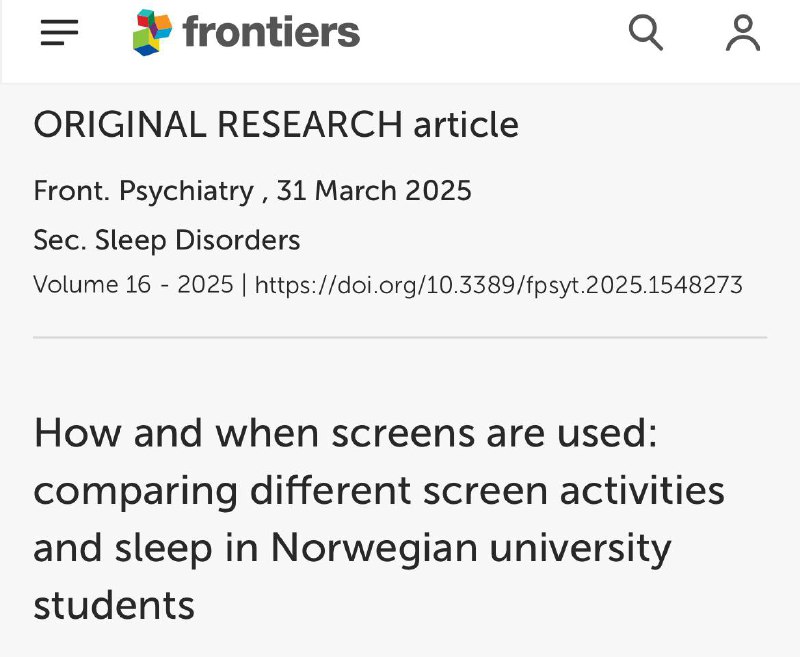Click the word 'article' after ORIGINAL RESEARCH
The width and height of the screenshot is (800, 657).
[x=466, y=124]
